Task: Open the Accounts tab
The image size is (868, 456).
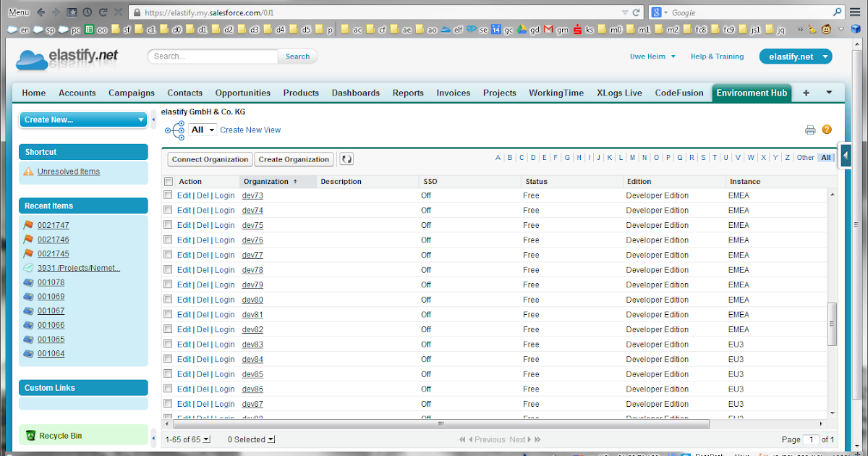Action: click(77, 93)
